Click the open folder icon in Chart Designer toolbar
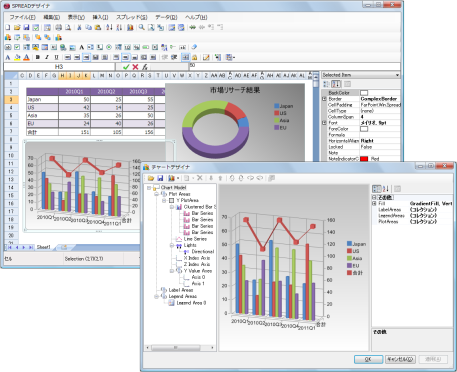457x372 pixels. point(151,178)
